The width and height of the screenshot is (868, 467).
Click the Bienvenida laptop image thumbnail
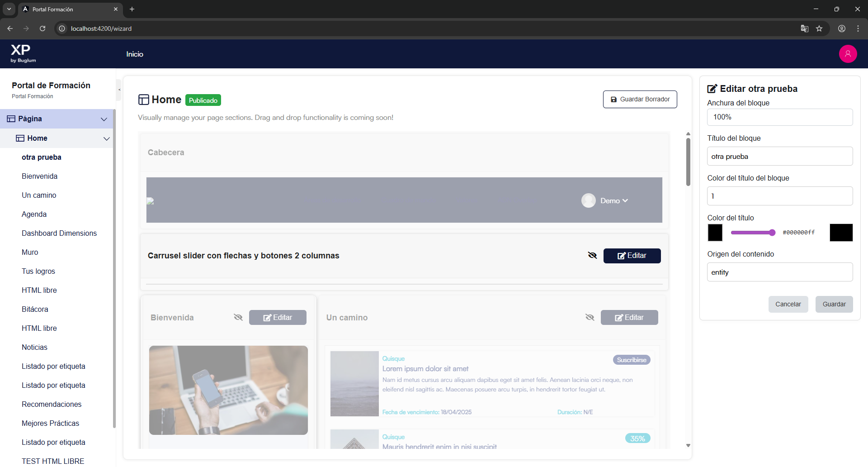pos(228,390)
